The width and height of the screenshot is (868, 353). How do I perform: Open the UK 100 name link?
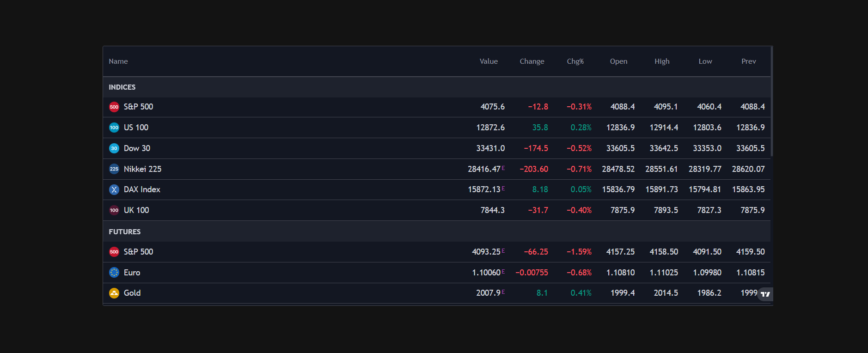tap(136, 210)
